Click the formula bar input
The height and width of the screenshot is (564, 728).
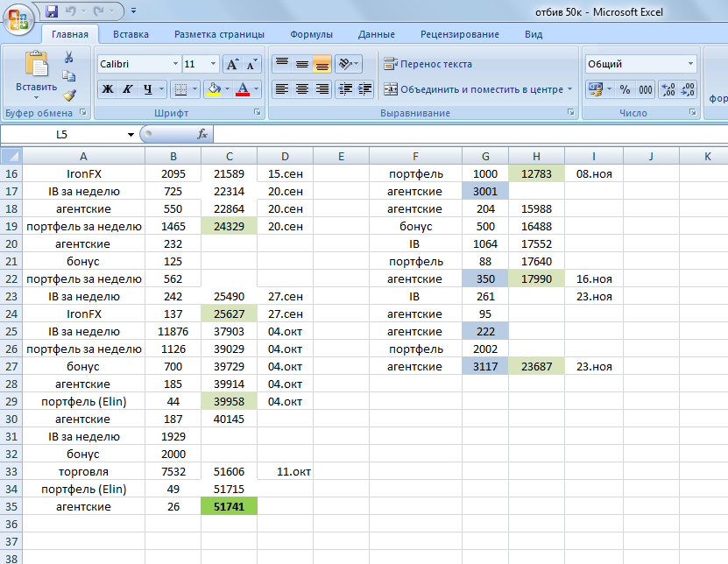(470, 135)
